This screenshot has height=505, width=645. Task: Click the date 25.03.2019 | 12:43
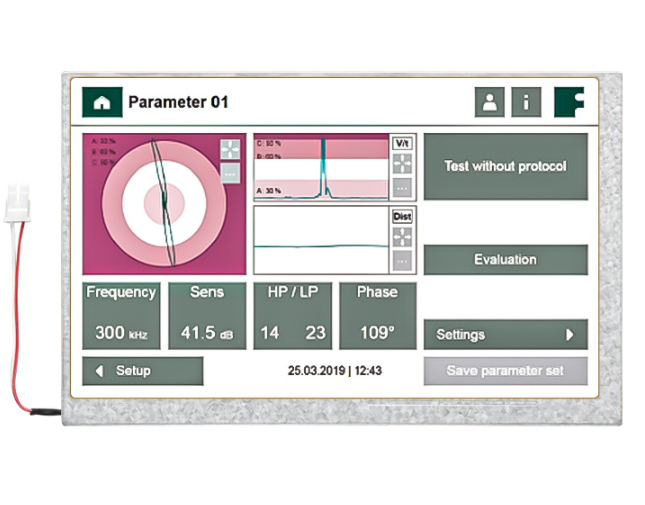click(335, 371)
